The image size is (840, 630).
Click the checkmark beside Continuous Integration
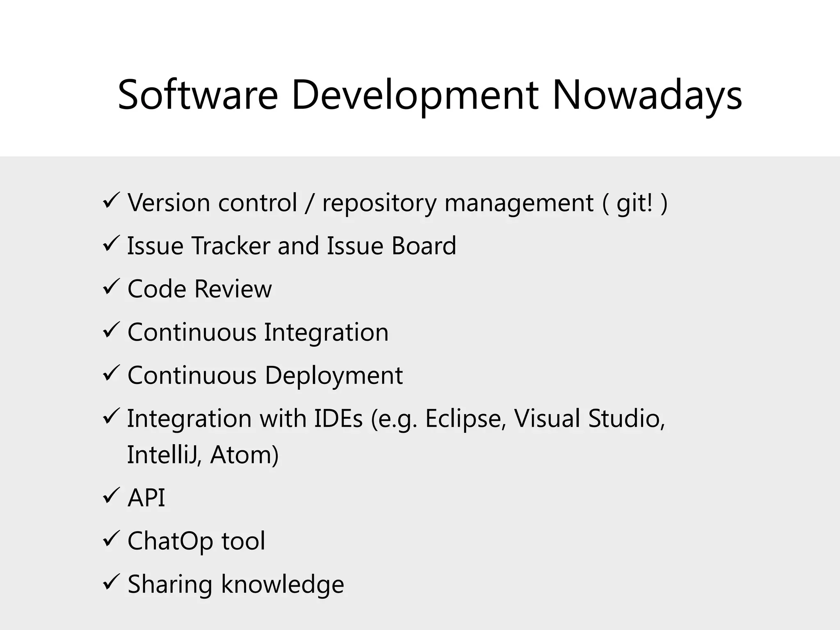(111, 330)
